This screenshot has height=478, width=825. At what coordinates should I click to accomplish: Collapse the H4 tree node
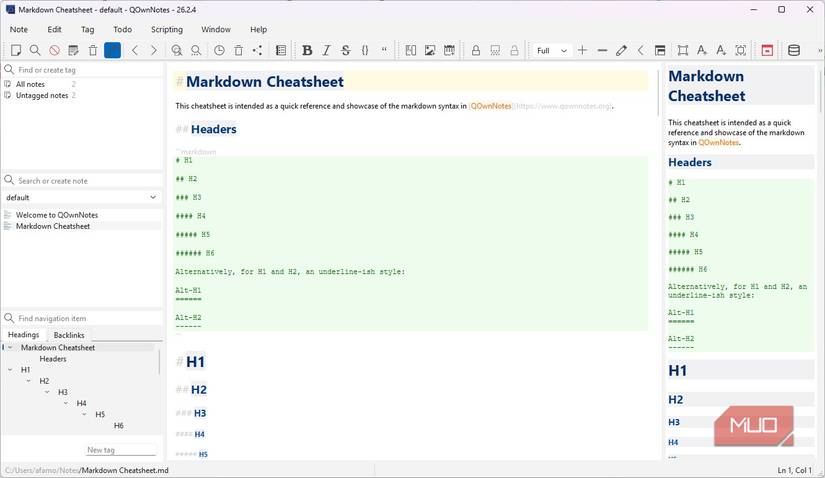click(66, 403)
